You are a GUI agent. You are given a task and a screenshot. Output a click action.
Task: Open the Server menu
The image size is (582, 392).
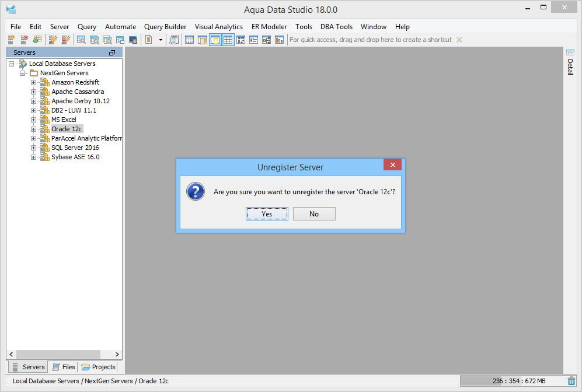[x=60, y=27]
